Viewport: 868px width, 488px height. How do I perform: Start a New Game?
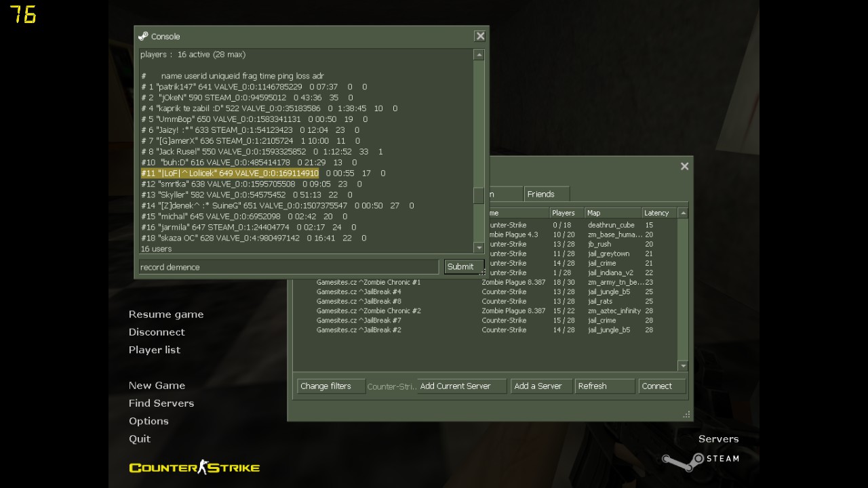coord(157,385)
